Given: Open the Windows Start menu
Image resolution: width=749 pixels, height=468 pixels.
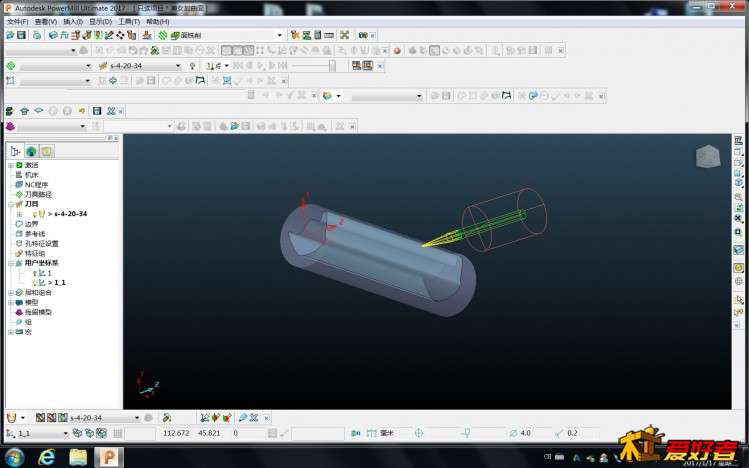Looking at the screenshot, I should point(14,457).
